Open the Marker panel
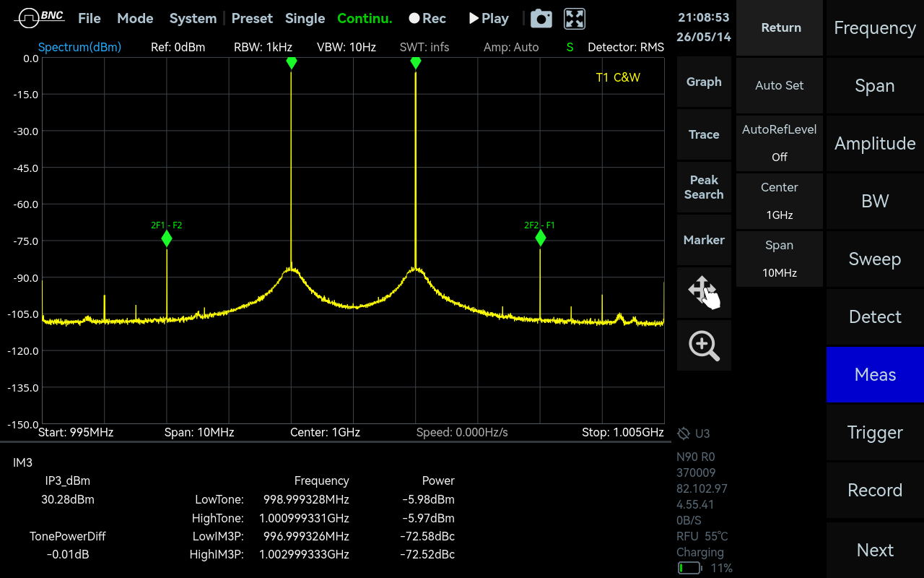The image size is (924, 578). coord(704,240)
